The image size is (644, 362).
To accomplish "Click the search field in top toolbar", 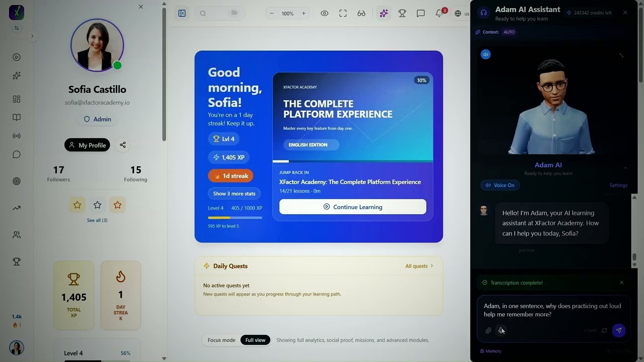I will (220, 14).
